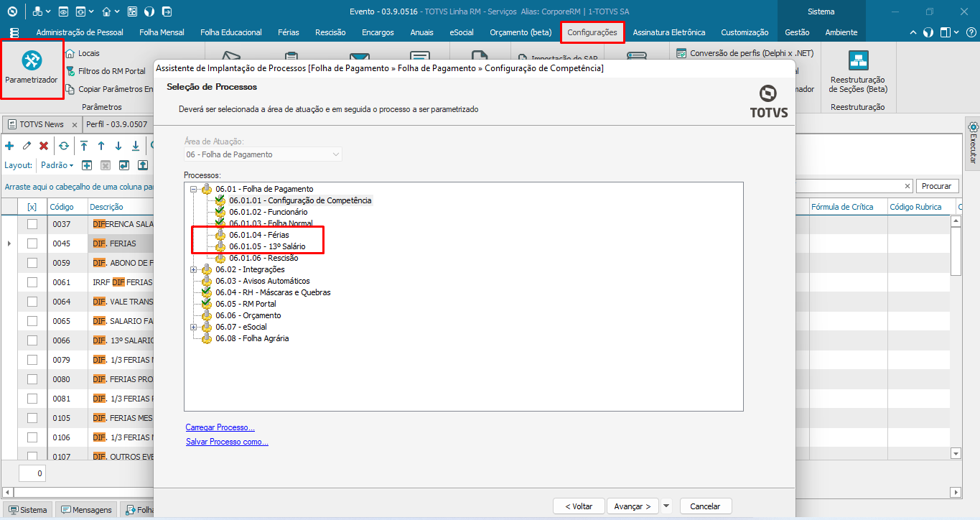Check the box for row 0037

tap(32, 224)
